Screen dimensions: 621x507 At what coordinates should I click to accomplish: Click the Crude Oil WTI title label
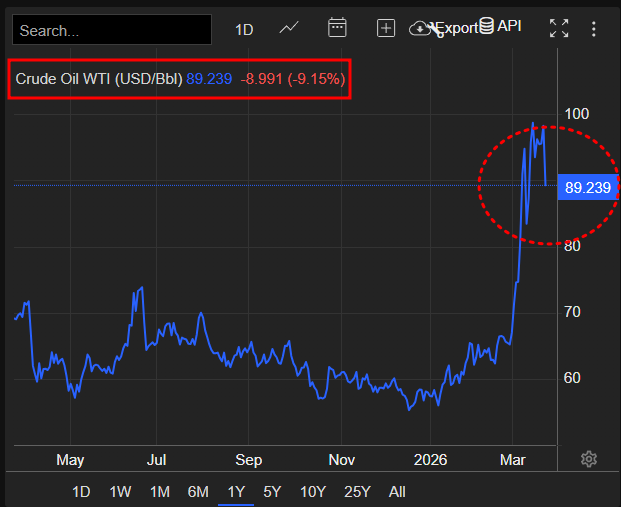coord(99,78)
